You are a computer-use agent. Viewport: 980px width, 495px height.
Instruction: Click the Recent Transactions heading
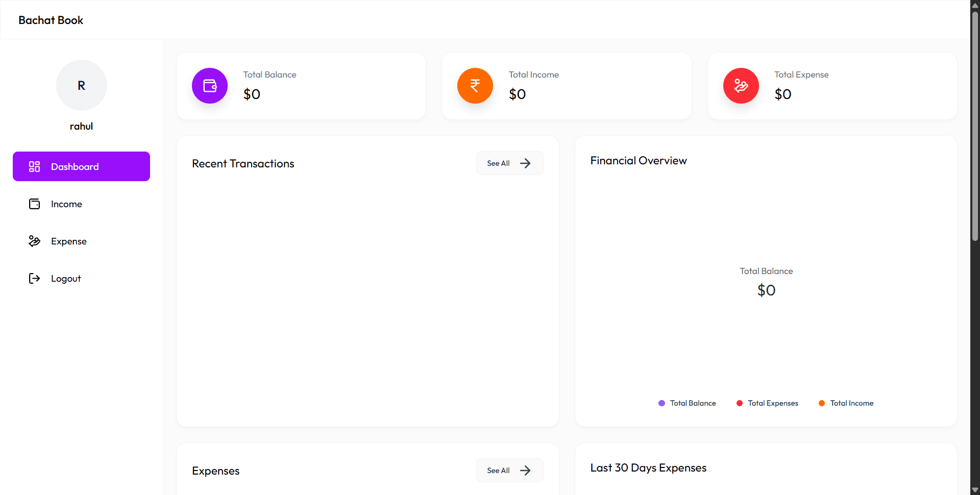pos(243,163)
